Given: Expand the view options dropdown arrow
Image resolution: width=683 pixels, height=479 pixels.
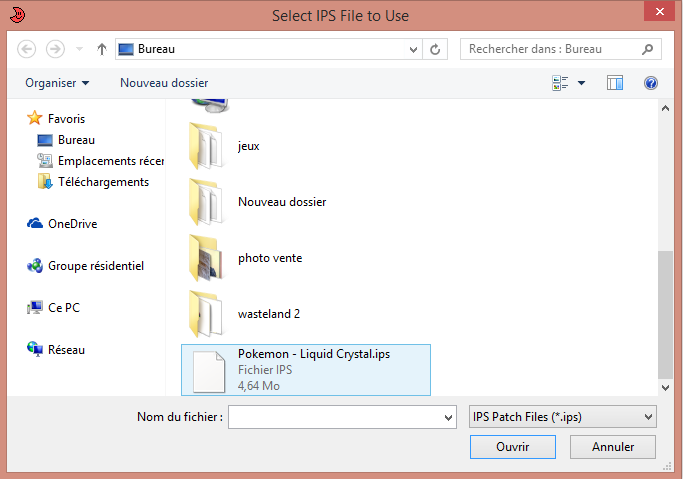Looking at the screenshot, I should point(582,83).
